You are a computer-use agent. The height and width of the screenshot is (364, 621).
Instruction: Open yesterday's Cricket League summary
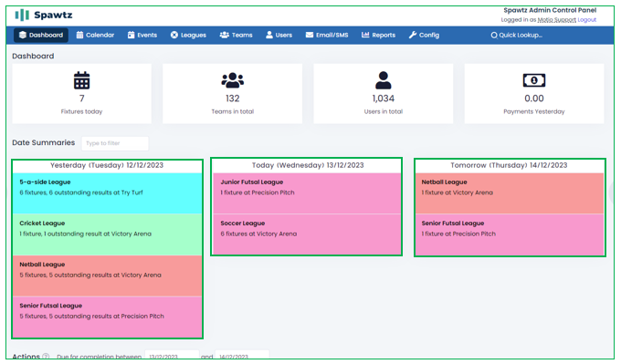107,234
